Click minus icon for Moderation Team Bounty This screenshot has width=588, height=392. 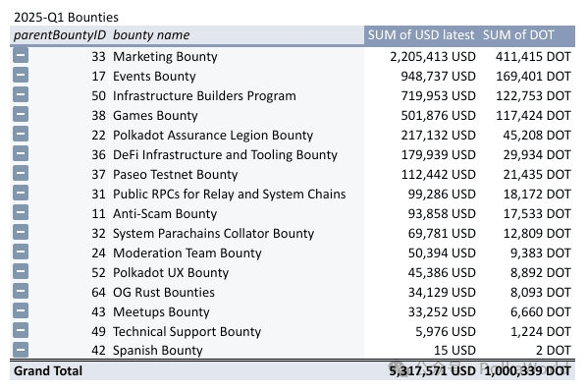tap(21, 252)
